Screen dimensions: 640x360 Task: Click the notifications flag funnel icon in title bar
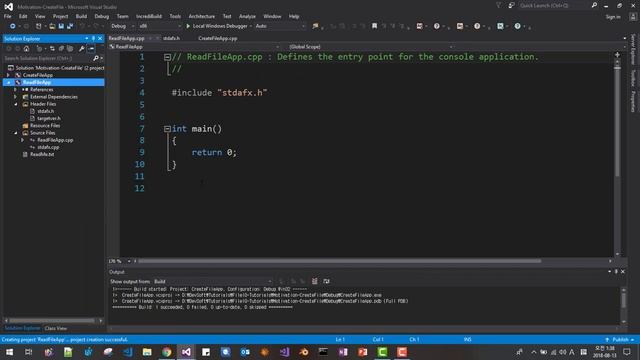(498, 5)
